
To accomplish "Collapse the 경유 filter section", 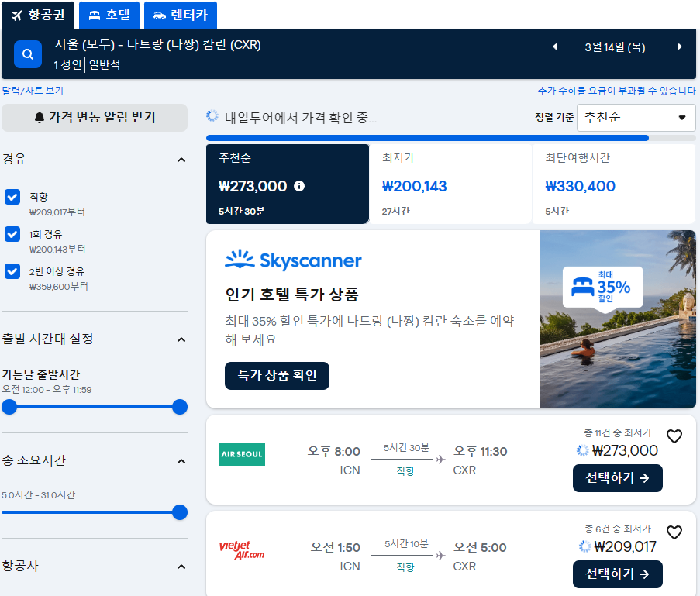I will pyautogui.click(x=181, y=159).
